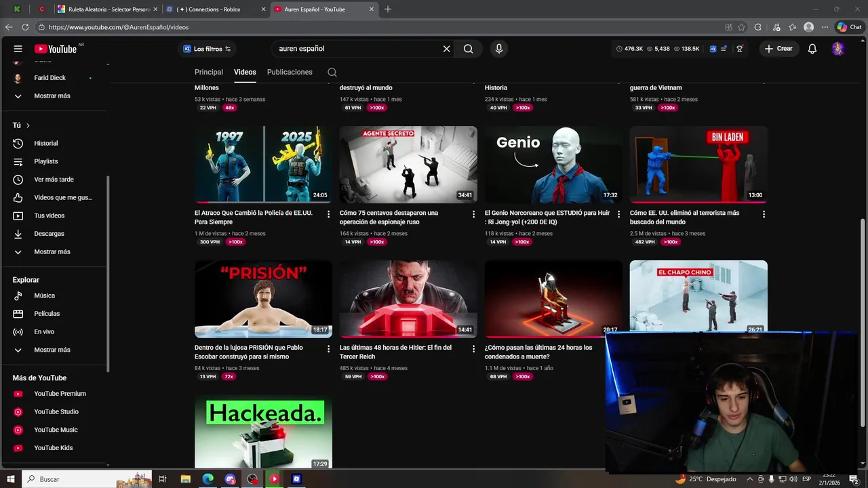Open options menu for Pablo Escobar PRISIÓN video
This screenshot has width=868, height=488.
coord(329,348)
